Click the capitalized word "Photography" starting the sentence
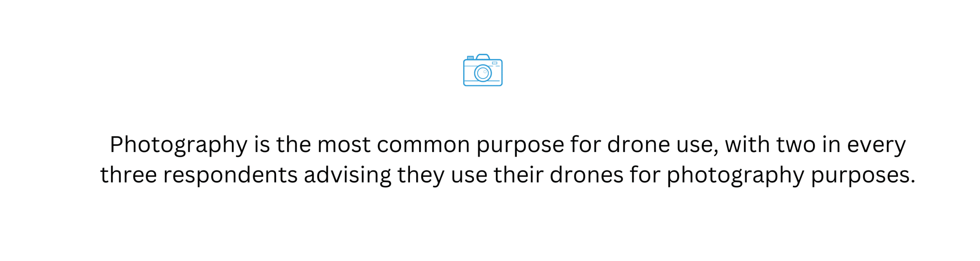Screen dimensions: 980x261 coord(179,145)
